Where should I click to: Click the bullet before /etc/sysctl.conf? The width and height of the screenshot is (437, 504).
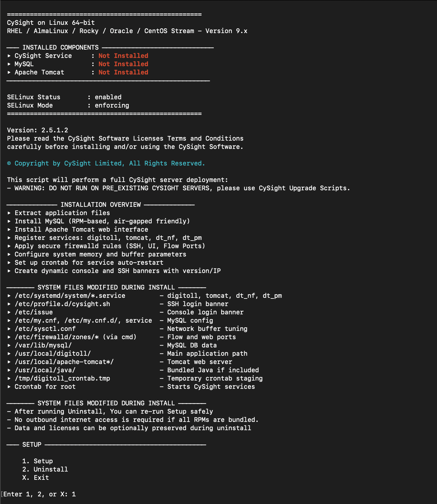[9, 329]
